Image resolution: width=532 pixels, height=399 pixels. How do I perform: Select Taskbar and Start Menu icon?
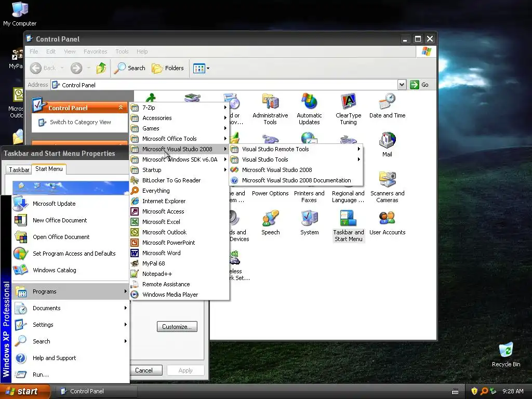click(349, 226)
